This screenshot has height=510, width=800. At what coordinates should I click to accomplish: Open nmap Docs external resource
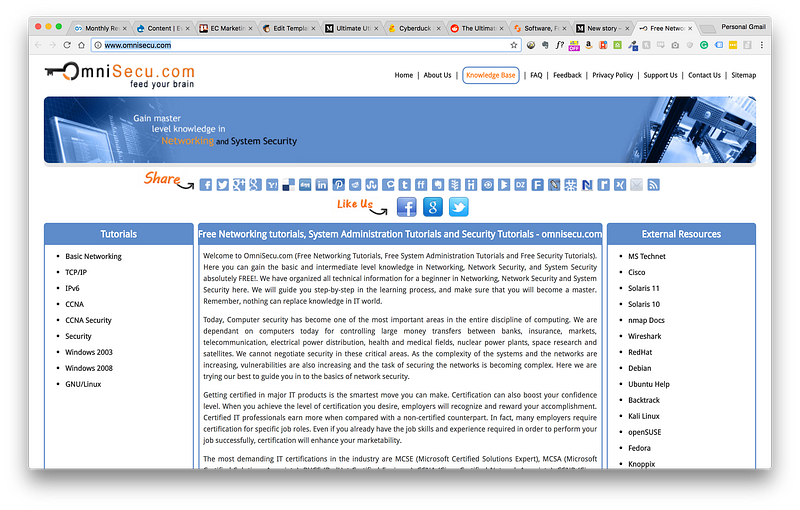tap(646, 320)
